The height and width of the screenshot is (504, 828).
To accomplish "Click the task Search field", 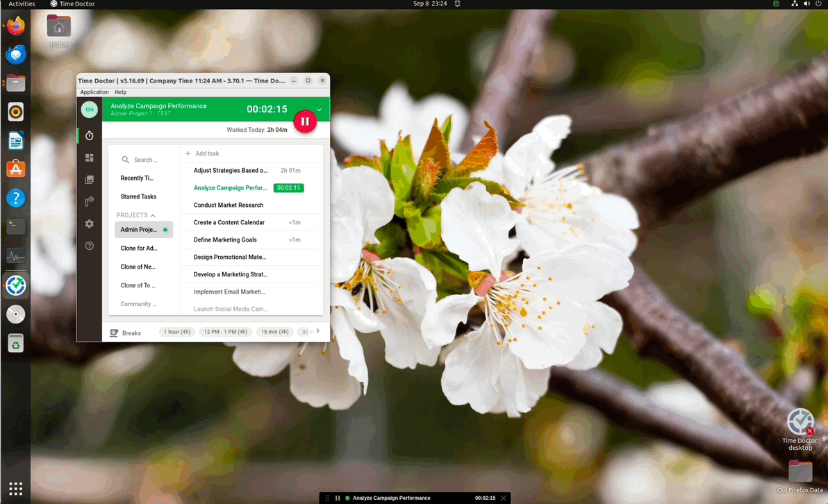I will pos(144,160).
